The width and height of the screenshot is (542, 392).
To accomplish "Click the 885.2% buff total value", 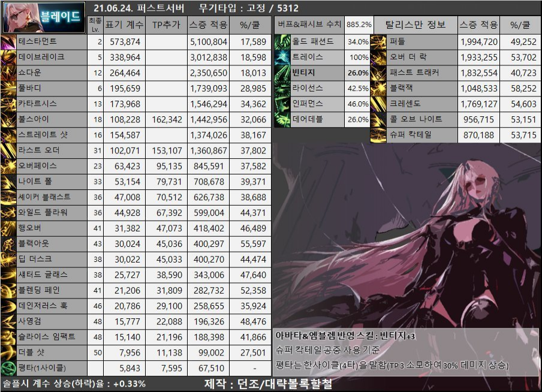I will 359,25.
